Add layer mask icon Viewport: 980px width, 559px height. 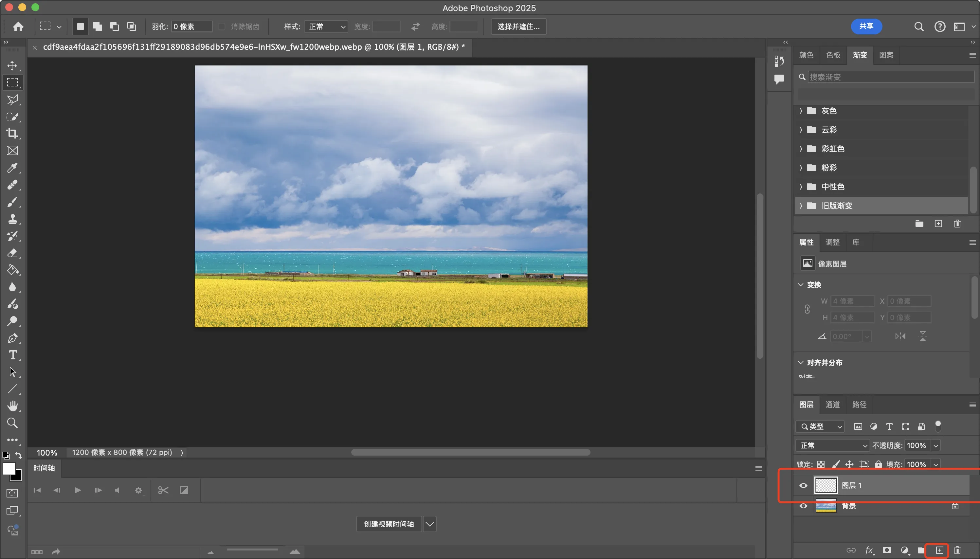point(886,550)
